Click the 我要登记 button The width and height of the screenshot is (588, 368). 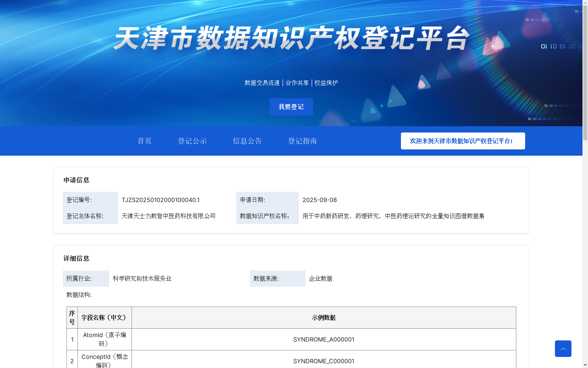click(x=291, y=107)
